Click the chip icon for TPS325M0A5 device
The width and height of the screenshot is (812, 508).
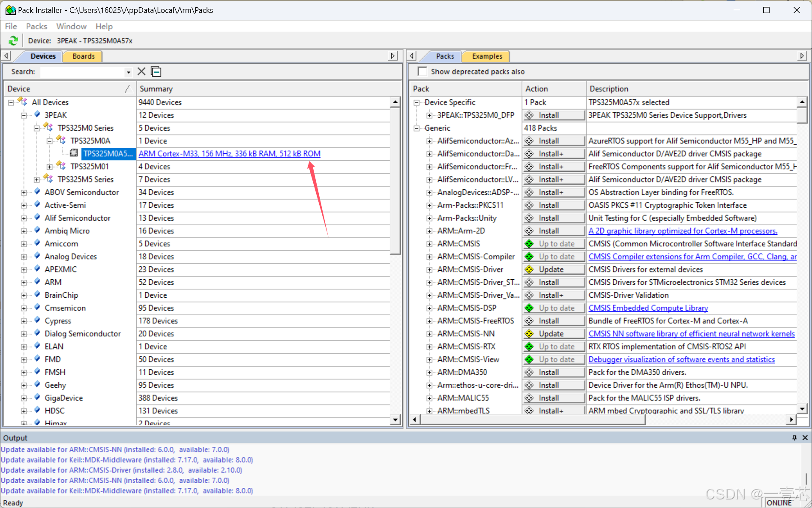click(74, 153)
